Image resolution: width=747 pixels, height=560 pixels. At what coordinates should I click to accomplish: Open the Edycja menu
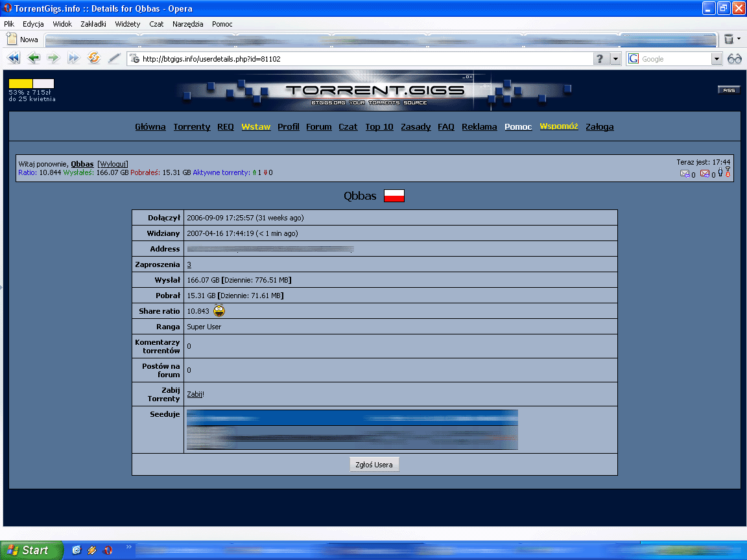coord(33,24)
